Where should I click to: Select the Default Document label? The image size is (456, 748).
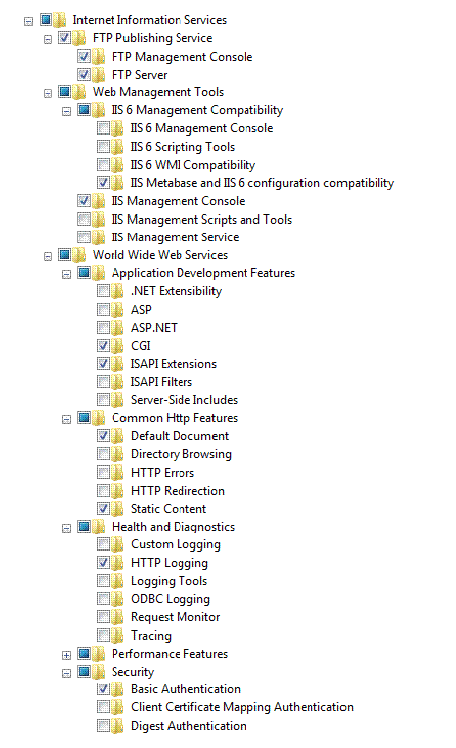point(180,436)
